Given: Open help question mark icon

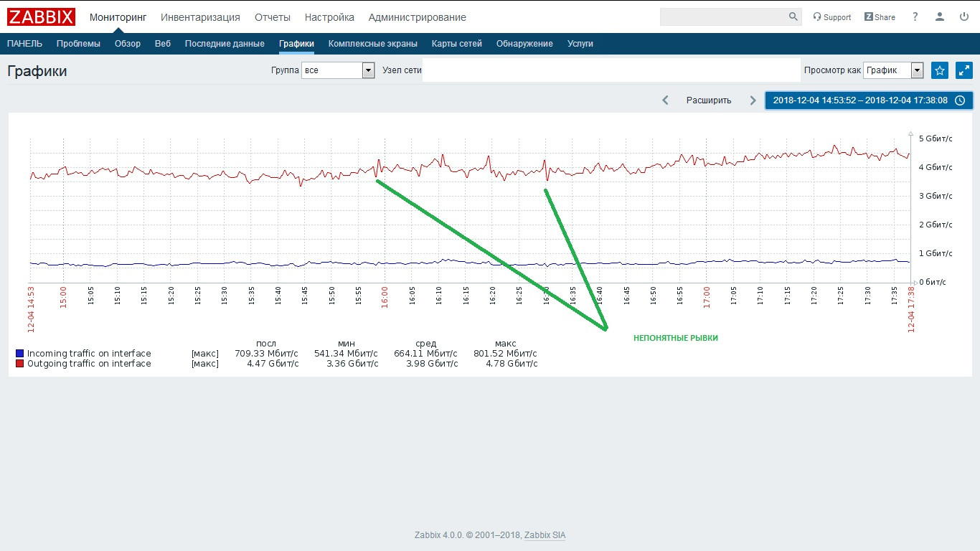Looking at the screenshot, I should 915,17.
